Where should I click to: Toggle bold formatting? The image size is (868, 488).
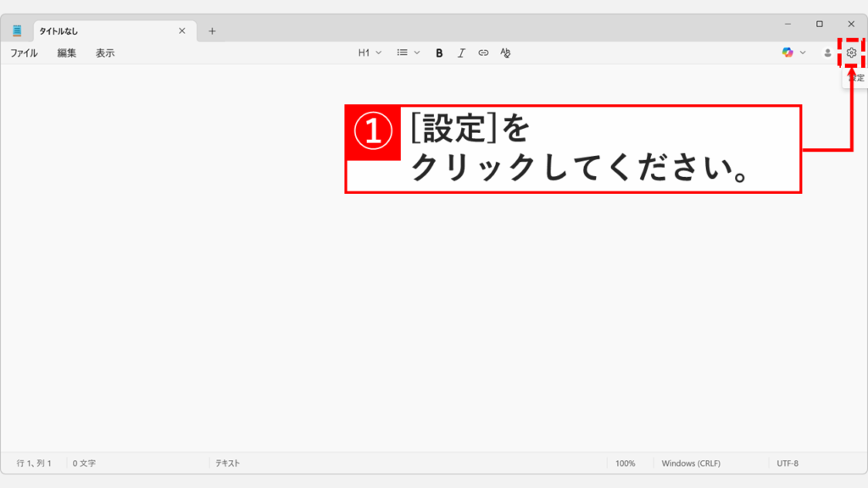coord(438,53)
